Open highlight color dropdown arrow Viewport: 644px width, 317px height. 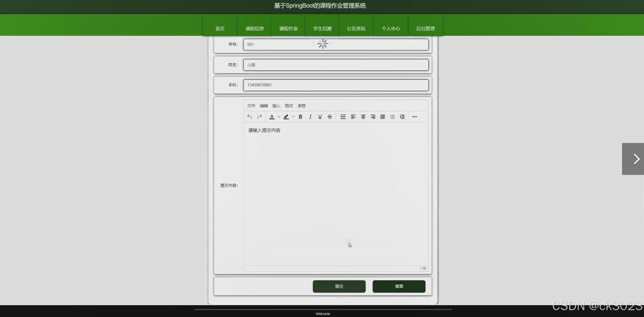(x=293, y=117)
